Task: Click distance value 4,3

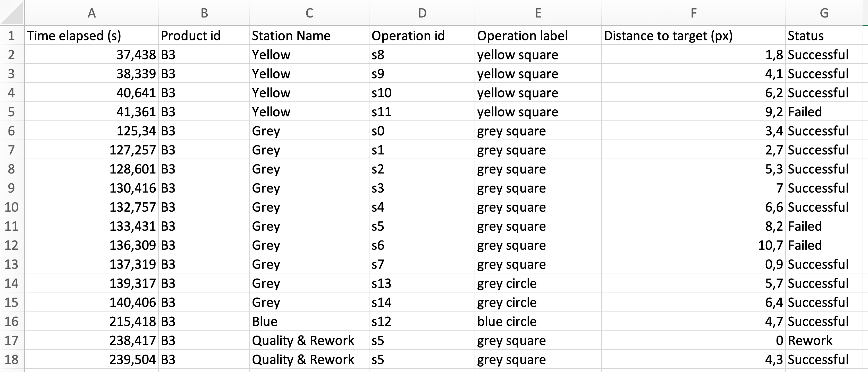Action: point(694,359)
